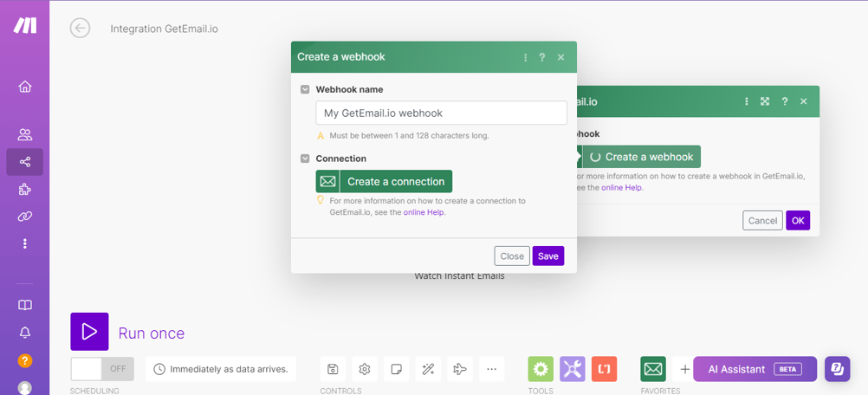Click Cancel in the GetEmail.io back panel
Viewport: 868px width, 395px height.
click(x=763, y=220)
